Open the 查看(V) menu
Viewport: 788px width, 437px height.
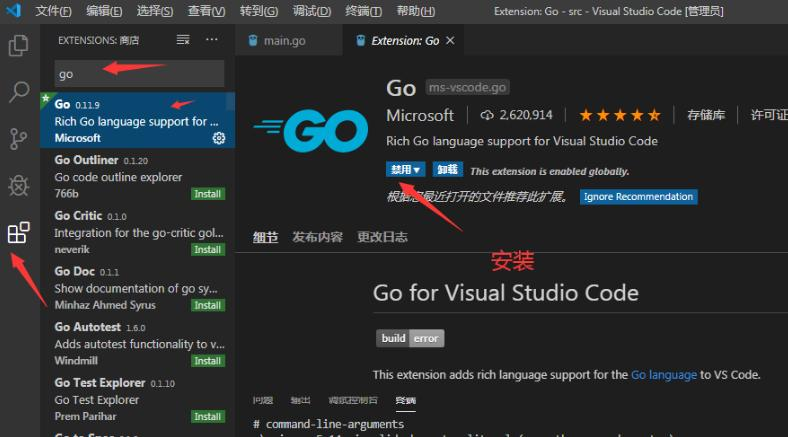(206, 11)
